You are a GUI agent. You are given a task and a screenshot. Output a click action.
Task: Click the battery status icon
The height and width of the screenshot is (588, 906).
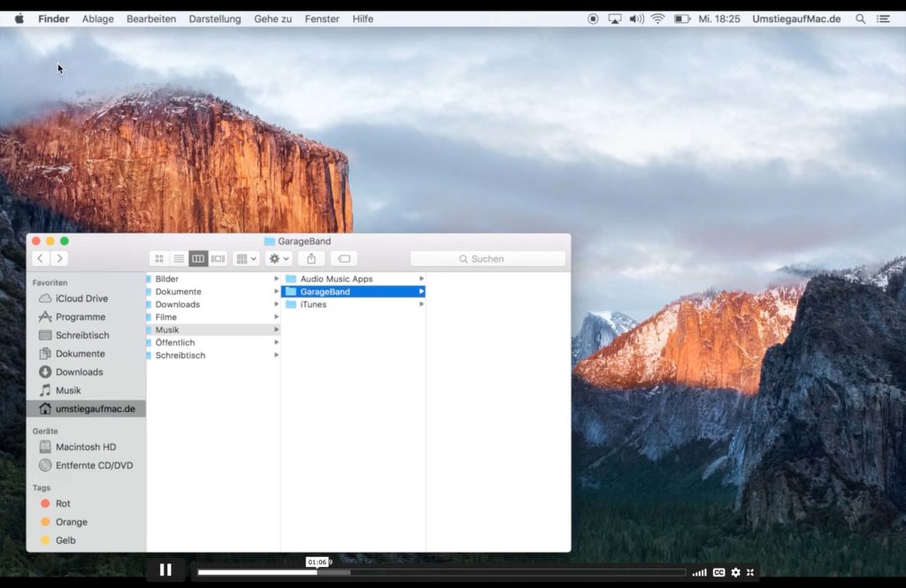coord(682,19)
